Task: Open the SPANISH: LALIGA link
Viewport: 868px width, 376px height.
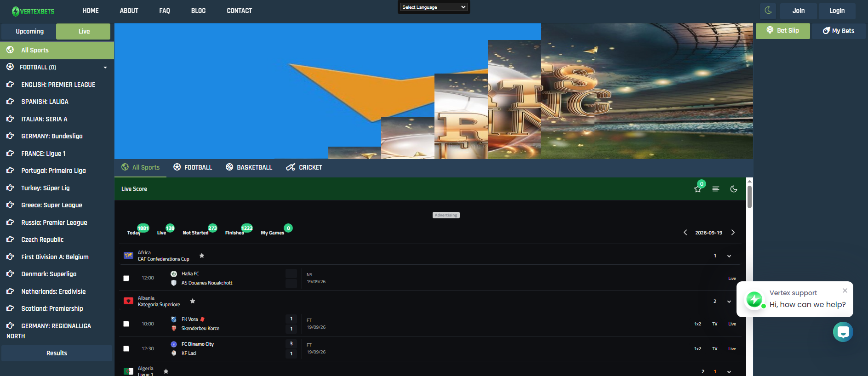Action: [45, 102]
